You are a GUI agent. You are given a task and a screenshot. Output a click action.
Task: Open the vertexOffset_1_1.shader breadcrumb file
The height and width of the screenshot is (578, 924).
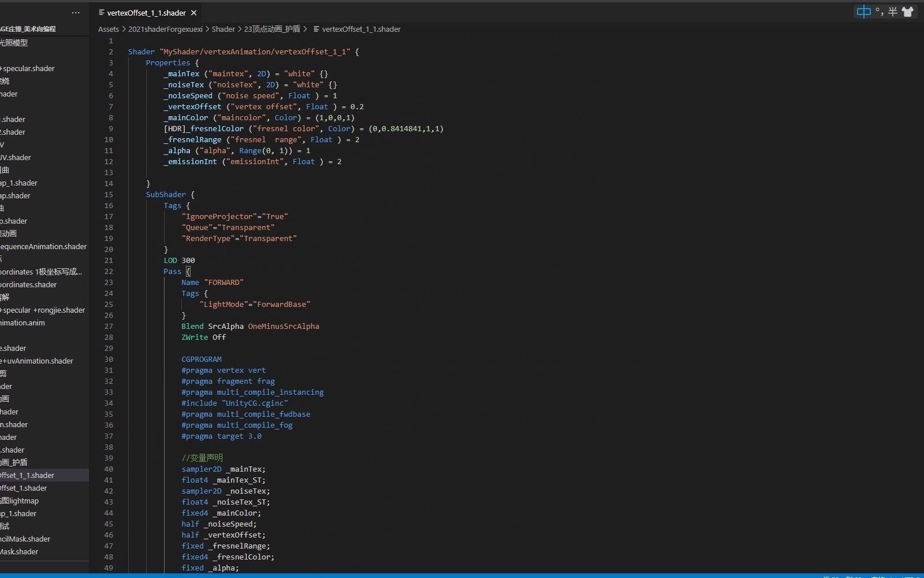click(x=361, y=29)
